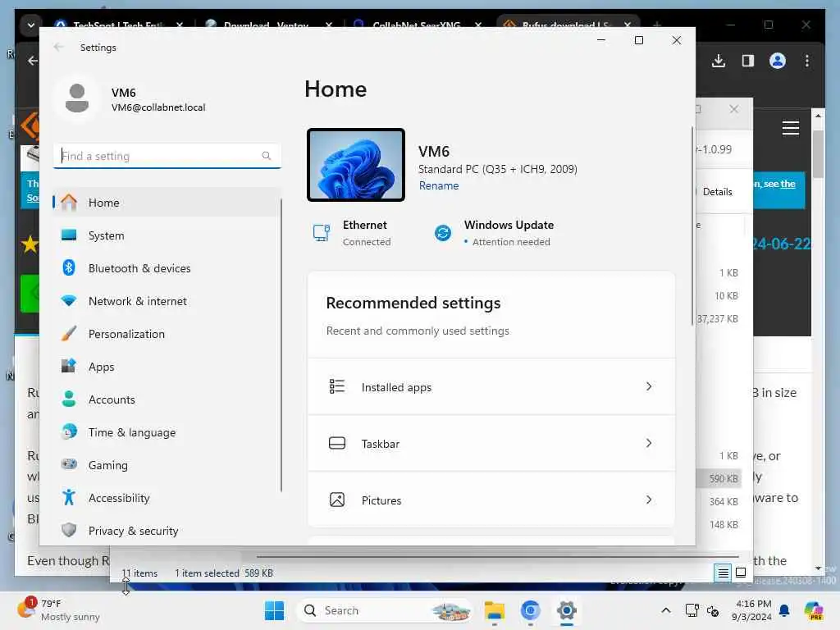Expand Pictures chevron arrow

(x=649, y=500)
